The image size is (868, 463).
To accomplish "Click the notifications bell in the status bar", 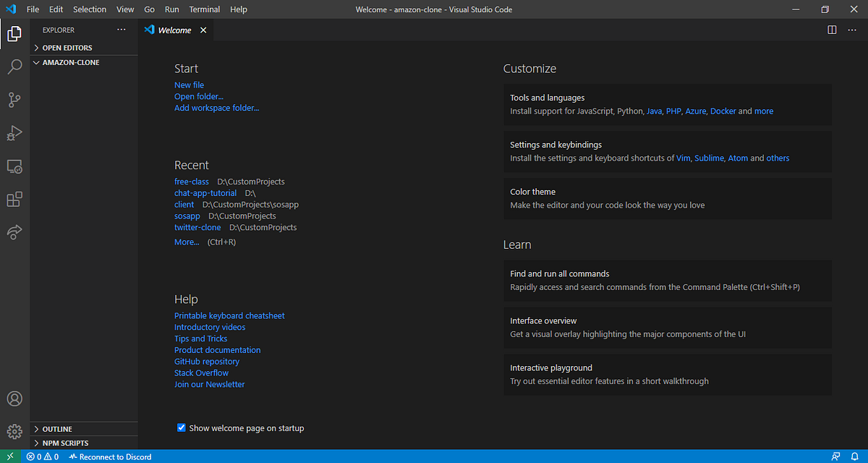I will point(856,456).
